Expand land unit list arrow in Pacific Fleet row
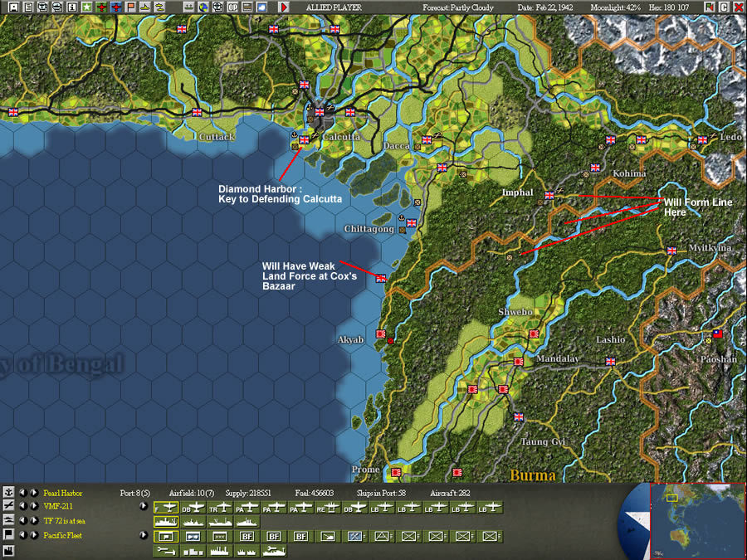This screenshot has height=560, width=747. [x=144, y=535]
